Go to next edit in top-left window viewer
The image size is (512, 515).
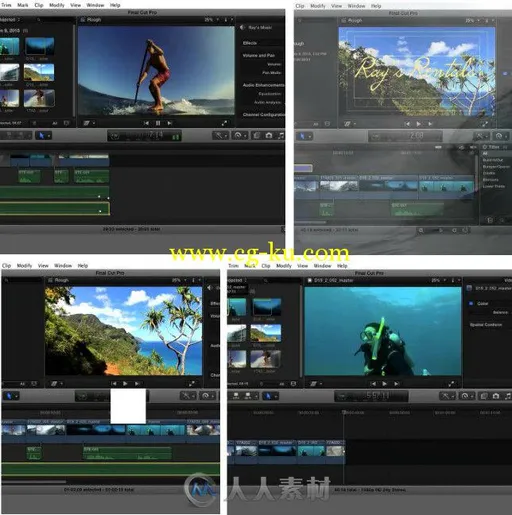coord(170,123)
